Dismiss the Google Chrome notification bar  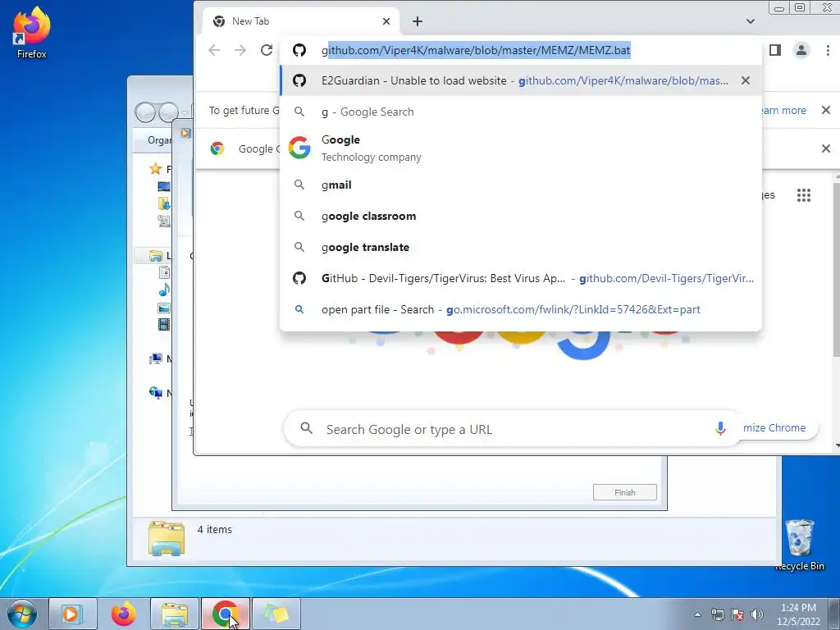[x=825, y=148]
